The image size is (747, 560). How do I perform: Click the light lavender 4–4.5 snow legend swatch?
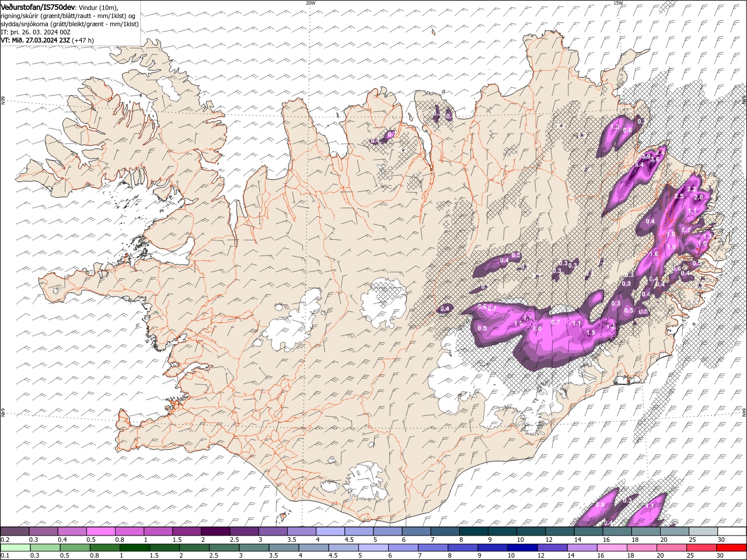(x=330, y=531)
